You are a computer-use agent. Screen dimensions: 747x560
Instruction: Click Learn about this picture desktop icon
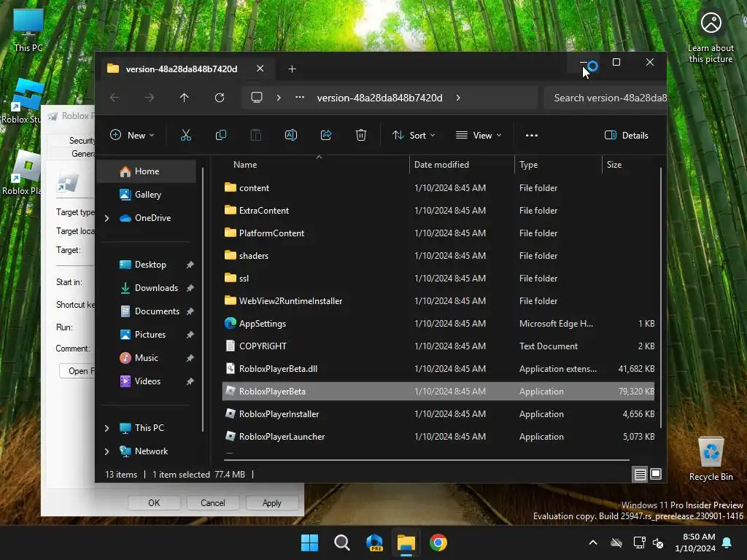pos(711,36)
